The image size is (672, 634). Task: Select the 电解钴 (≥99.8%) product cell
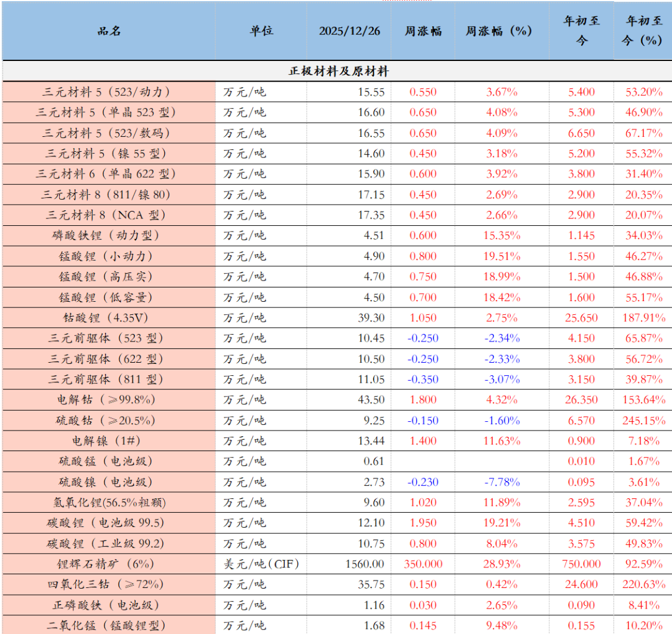pos(109,399)
